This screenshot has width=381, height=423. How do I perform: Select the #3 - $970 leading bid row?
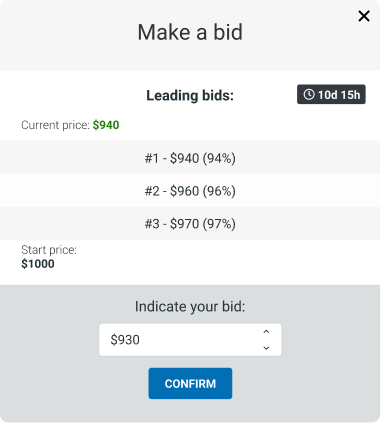(190, 224)
